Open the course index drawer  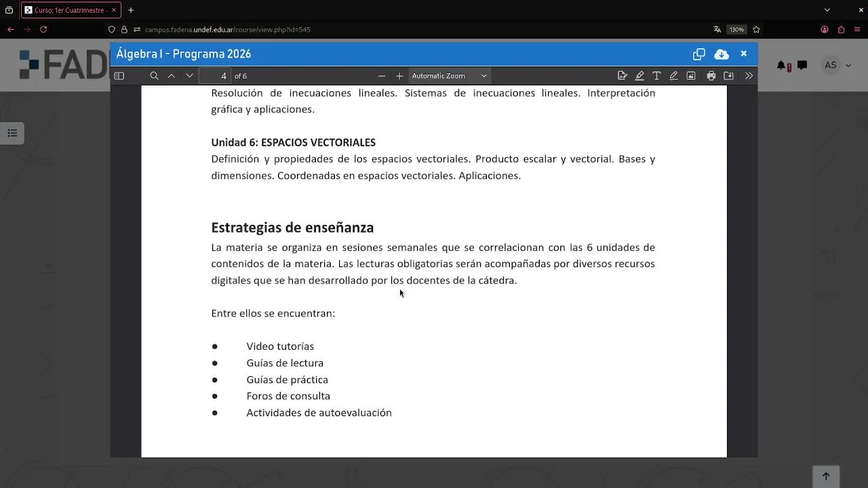tap(12, 133)
